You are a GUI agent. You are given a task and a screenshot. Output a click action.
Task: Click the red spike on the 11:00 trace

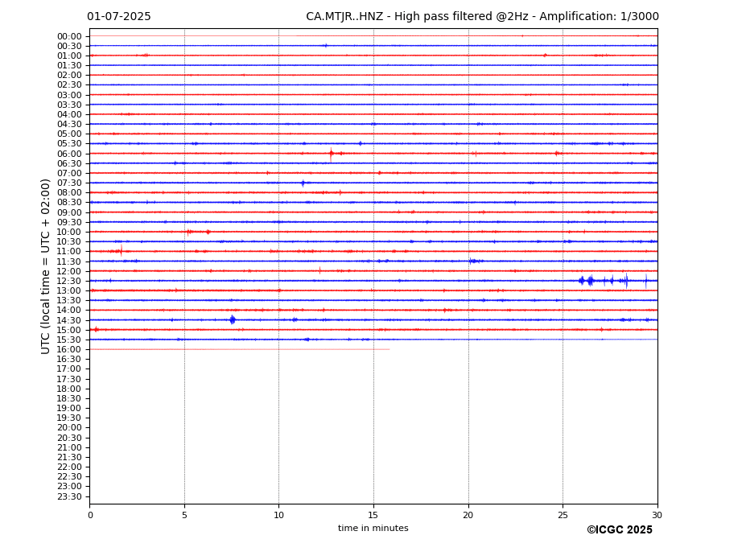coord(121,251)
